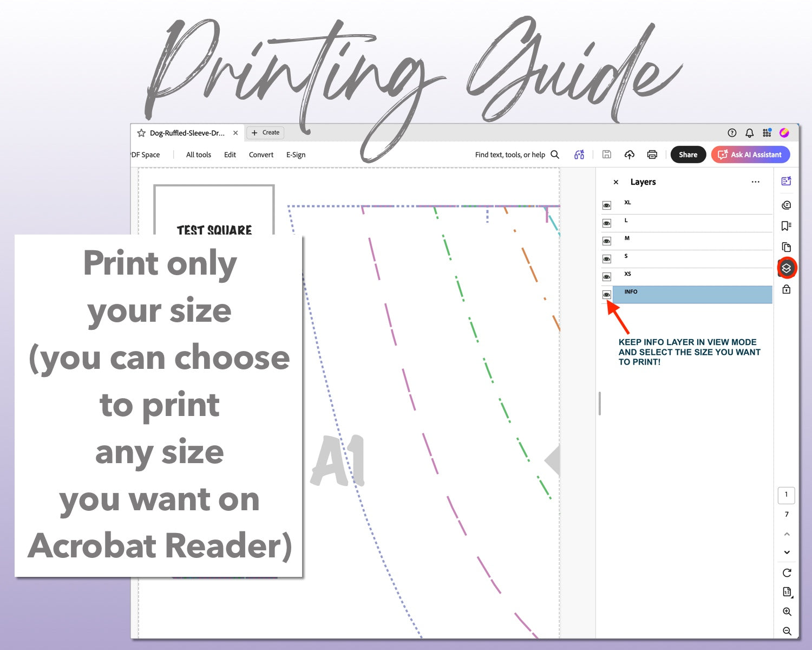Select the L layer name
This screenshot has width=812, height=650.
(626, 220)
